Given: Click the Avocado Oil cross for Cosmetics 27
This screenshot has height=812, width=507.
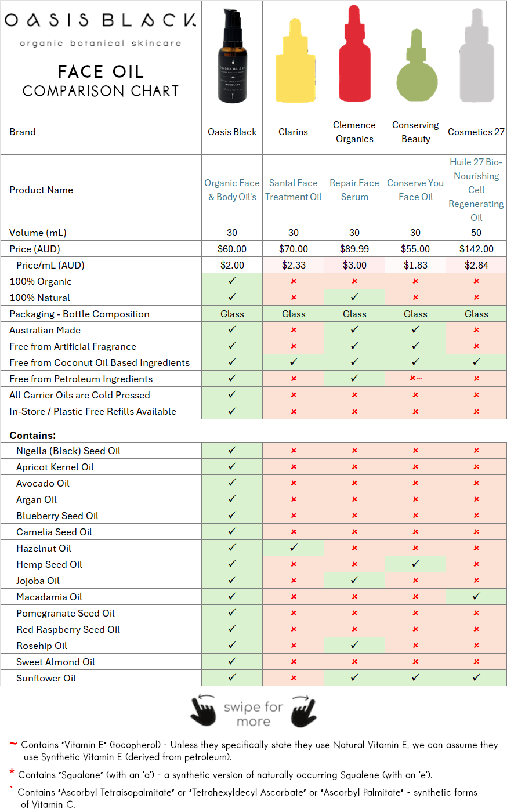Looking at the screenshot, I should pyautogui.click(x=476, y=483).
